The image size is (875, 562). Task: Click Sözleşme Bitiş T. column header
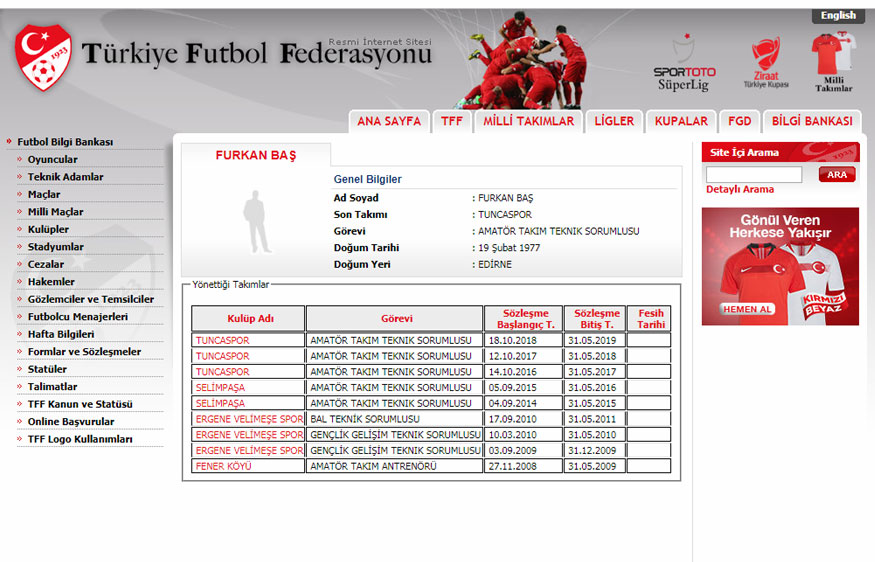point(595,319)
